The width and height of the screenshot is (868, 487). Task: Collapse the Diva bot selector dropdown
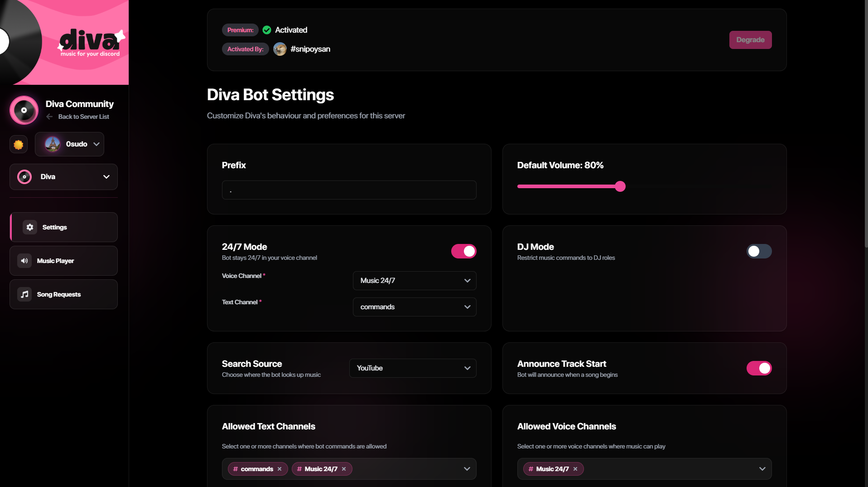(106, 177)
